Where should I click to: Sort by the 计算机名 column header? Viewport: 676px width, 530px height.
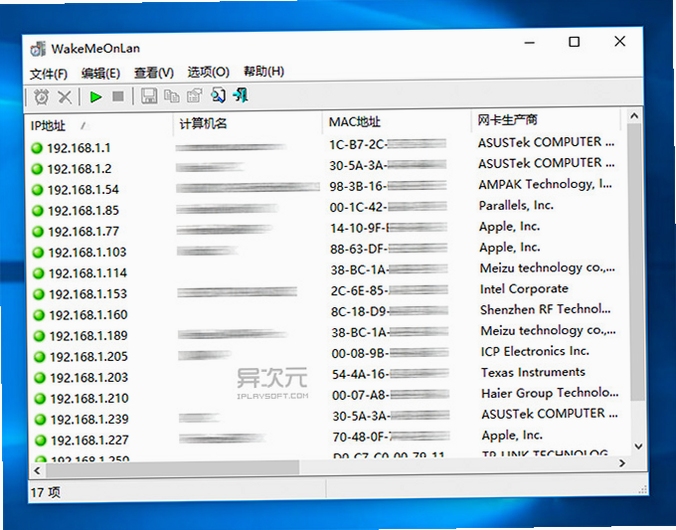247,124
